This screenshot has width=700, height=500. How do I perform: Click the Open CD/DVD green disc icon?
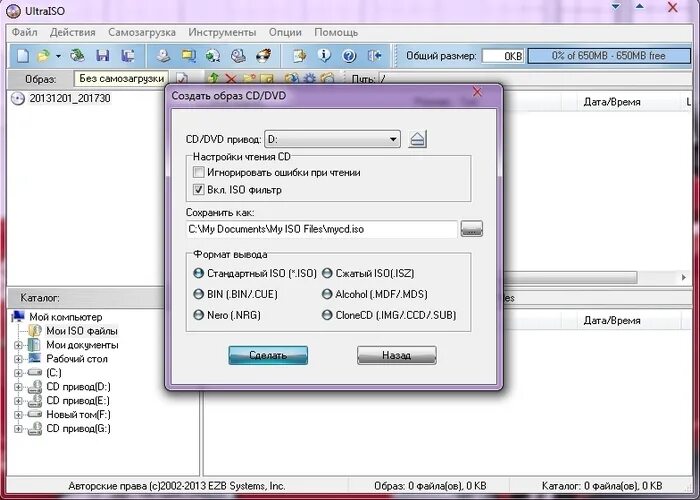pyautogui.click(x=78, y=56)
